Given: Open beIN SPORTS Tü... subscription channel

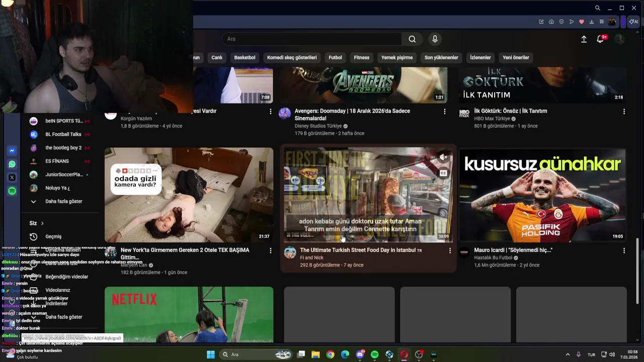Looking at the screenshot, I should click(x=60, y=121).
